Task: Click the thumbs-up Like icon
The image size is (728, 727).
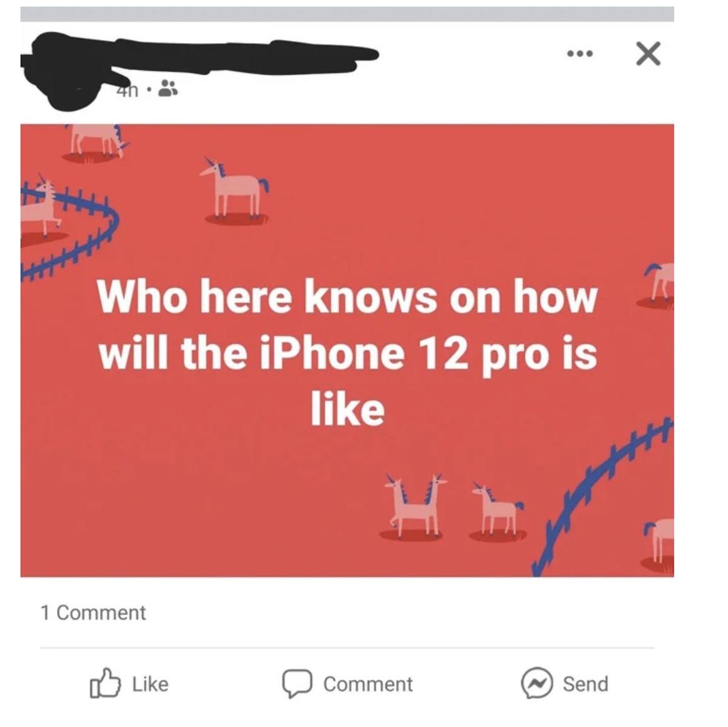Action: (103, 683)
